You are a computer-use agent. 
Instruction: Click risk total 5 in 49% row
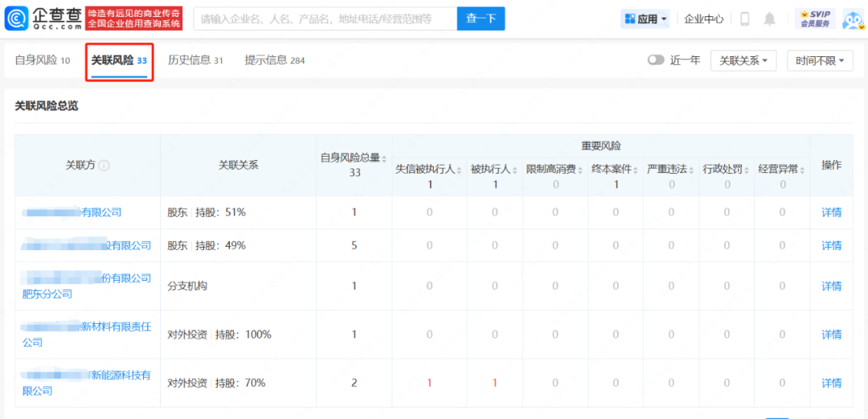354,245
